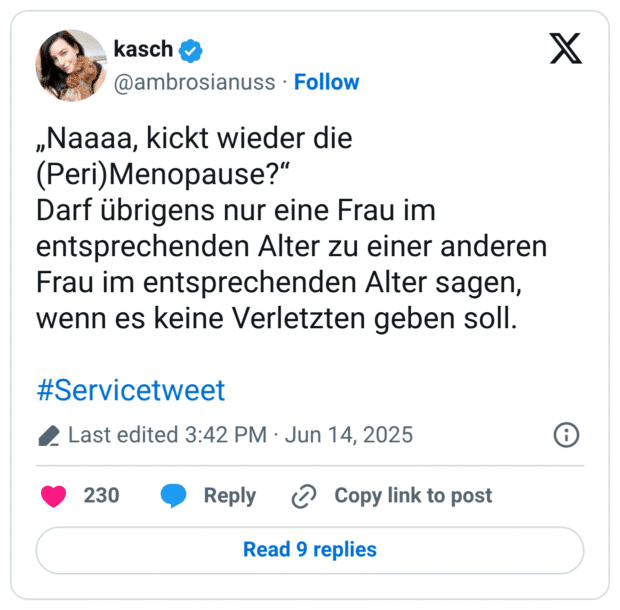Click the X logo icon
Image resolution: width=620 pixels, height=610 pixels.
coord(566,48)
